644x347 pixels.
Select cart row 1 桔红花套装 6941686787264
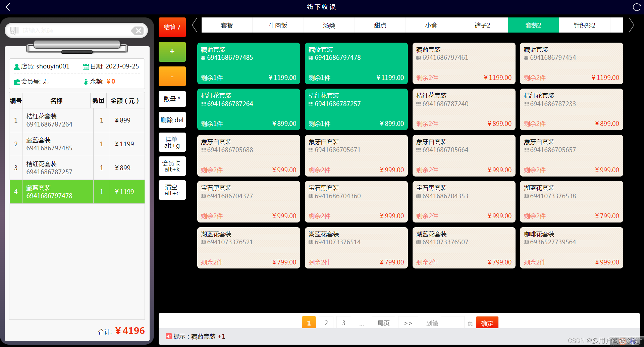[77, 120]
